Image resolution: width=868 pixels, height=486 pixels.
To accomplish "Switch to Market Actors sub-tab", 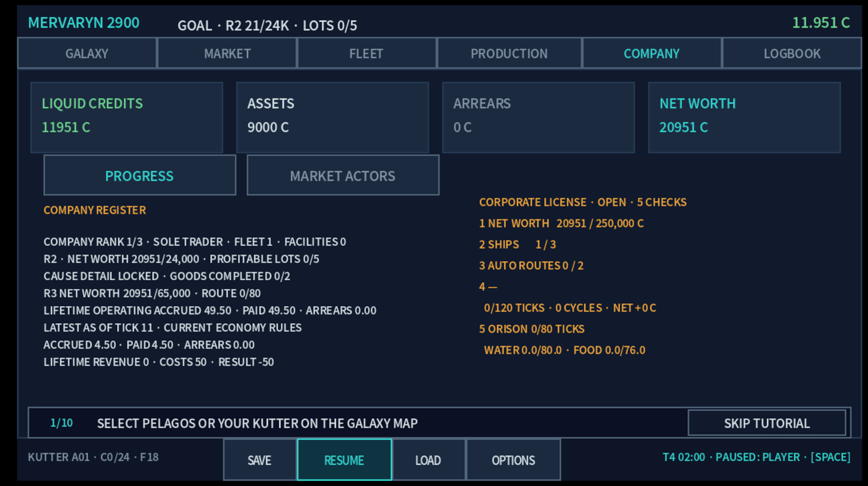I will (x=343, y=175).
